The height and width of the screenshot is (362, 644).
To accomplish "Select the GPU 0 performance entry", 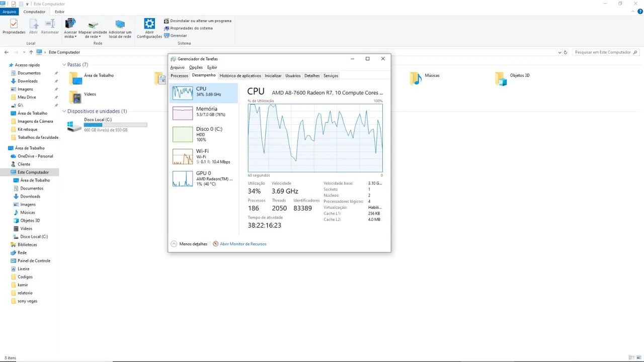I will point(203,178).
